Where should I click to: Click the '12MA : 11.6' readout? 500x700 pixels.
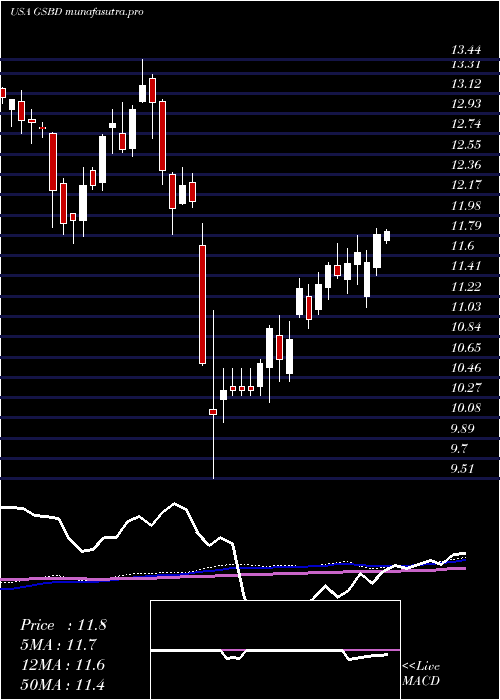point(62,665)
